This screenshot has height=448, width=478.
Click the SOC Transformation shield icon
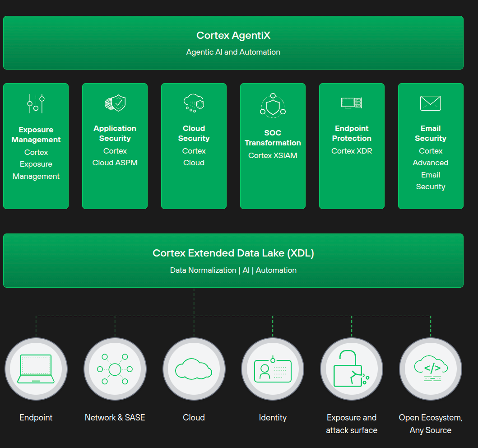point(273,106)
